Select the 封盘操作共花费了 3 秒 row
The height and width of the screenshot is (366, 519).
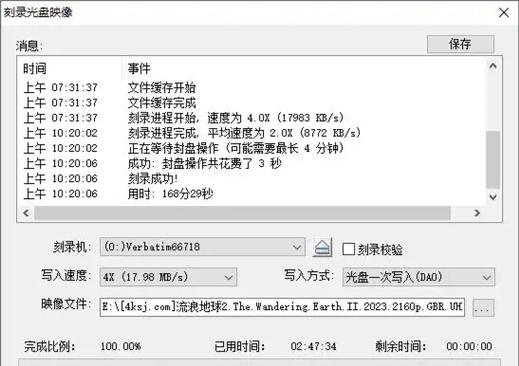click(252, 163)
